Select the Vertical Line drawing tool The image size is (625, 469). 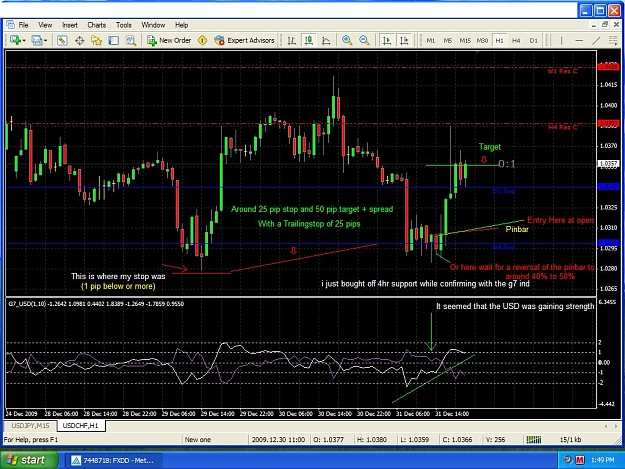tap(561, 40)
